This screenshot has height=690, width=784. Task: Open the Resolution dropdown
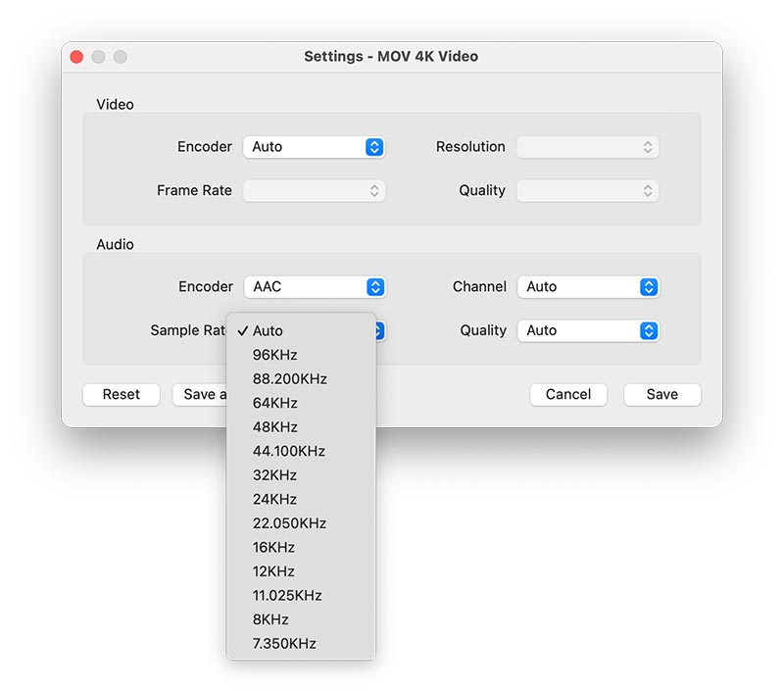587,146
